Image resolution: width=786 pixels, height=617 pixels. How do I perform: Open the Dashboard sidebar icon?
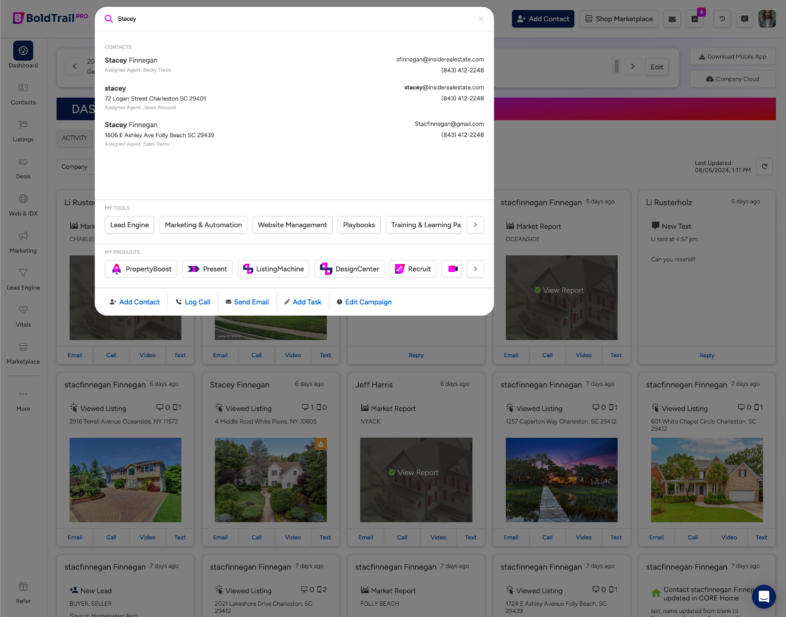23,51
